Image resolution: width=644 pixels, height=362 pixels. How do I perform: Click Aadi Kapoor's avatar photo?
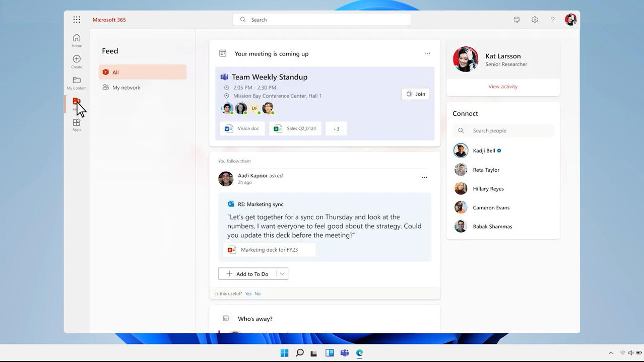(226, 179)
